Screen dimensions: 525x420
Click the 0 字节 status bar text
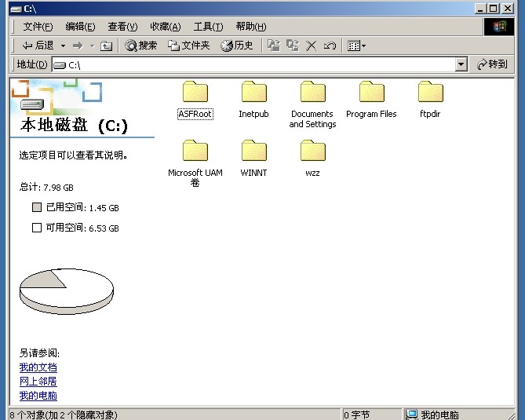pyautogui.click(x=357, y=415)
